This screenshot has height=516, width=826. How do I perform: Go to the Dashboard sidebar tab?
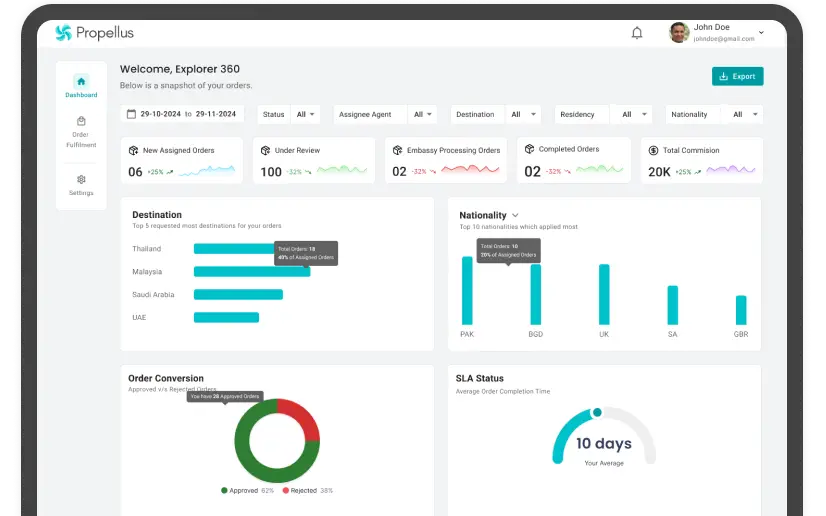pos(81,86)
